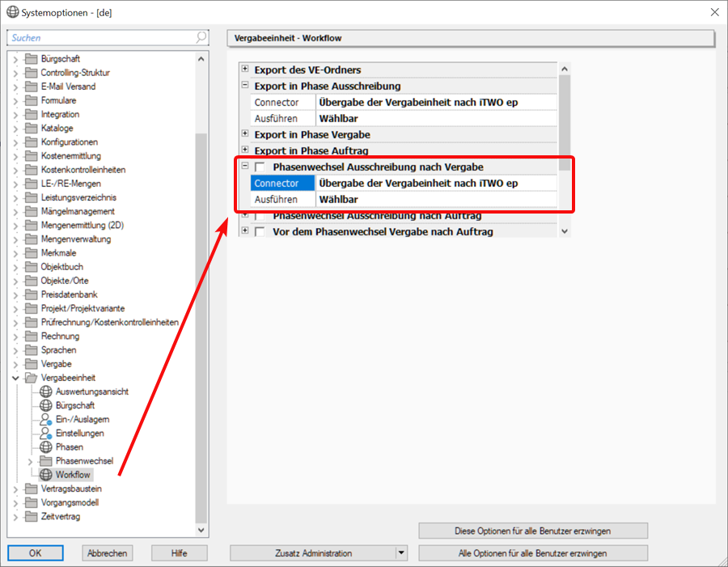The height and width of the screenshot is (567, 728).
Task: Click the user icon next to Ein-/Auslagern
Action: pyautogui.click(x=46, y=420)
